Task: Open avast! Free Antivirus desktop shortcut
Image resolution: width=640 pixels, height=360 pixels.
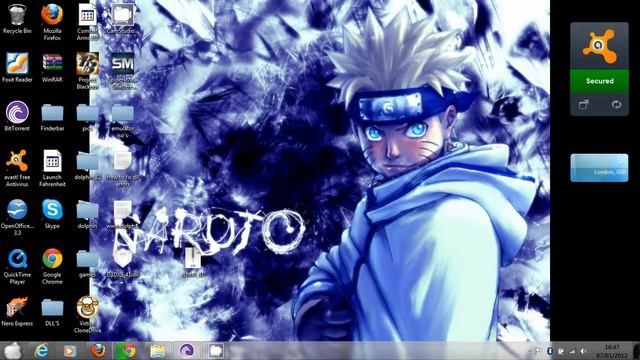Action: 17,168
